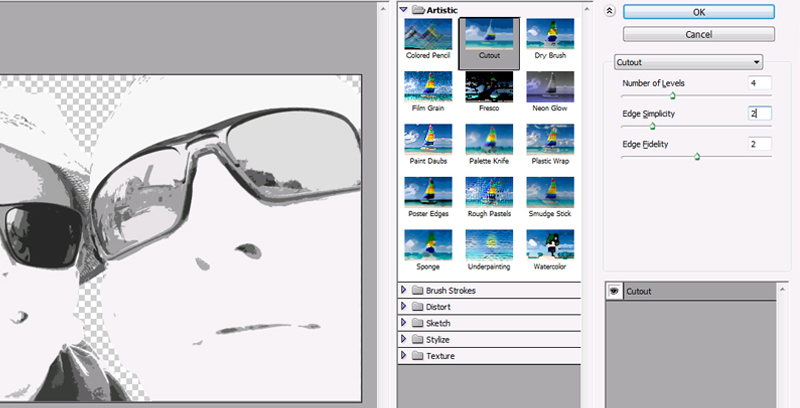Select the Smudge Stick filter thumbnail

550,193
